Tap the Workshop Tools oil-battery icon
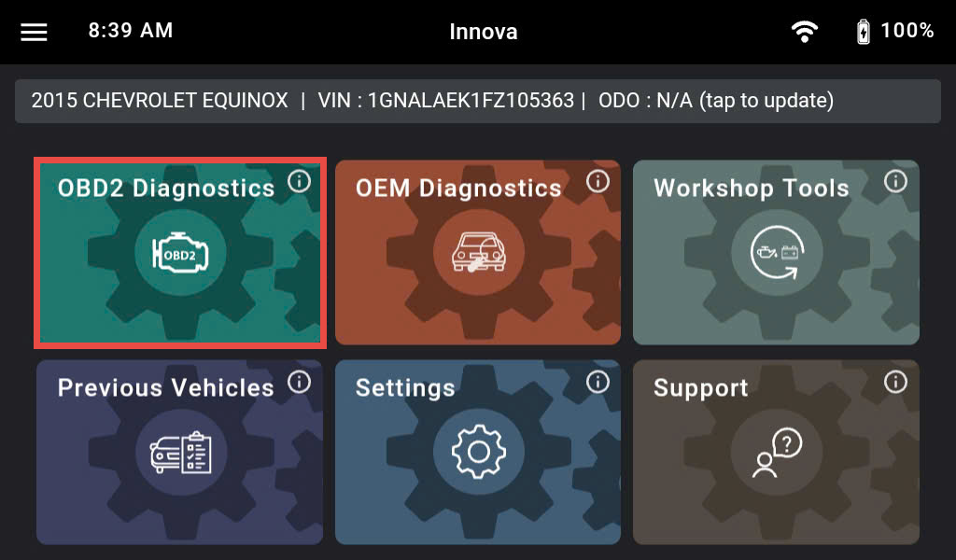 (778, 253)
